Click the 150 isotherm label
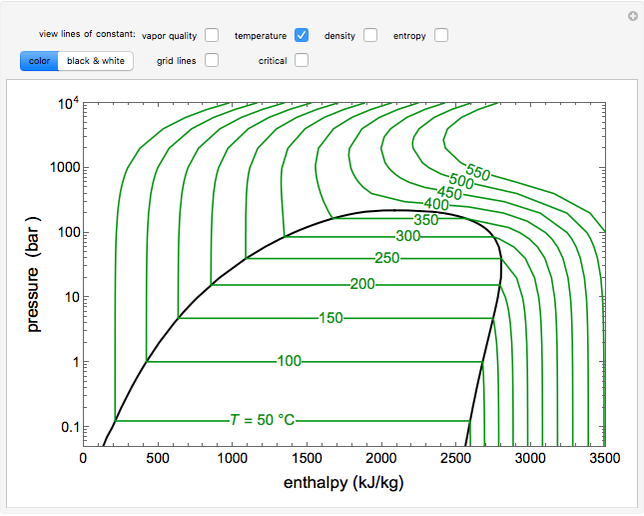The image size is (644, 516). point(330,318)
